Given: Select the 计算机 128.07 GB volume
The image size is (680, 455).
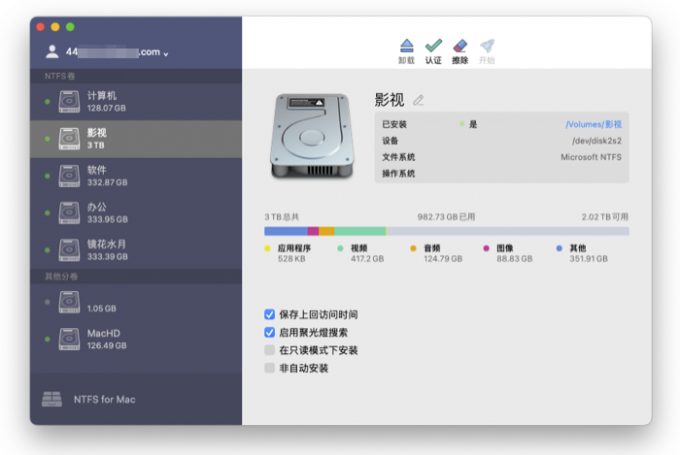Looking at the screenshot, I should pyautogui.click(x=136, y=101).
